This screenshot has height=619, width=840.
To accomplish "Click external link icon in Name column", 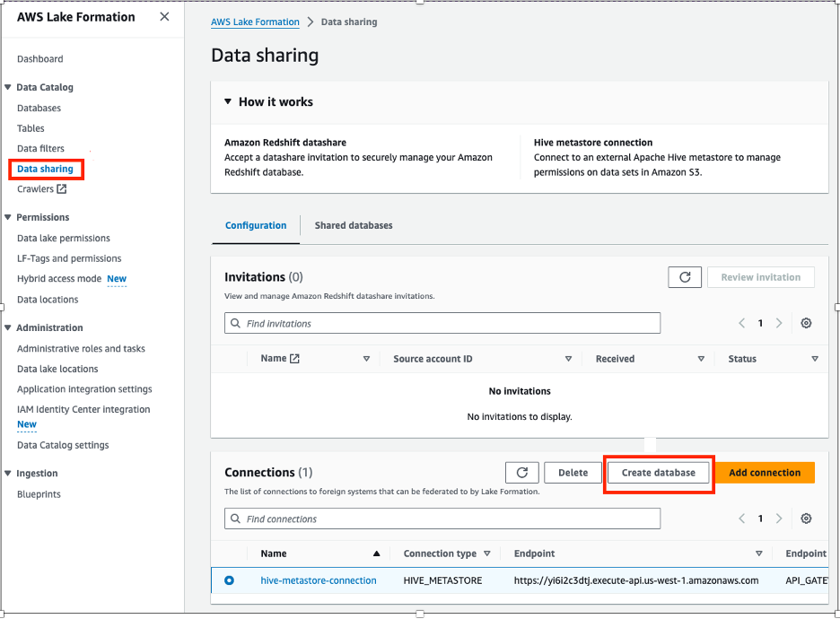I will coord(294,358).
